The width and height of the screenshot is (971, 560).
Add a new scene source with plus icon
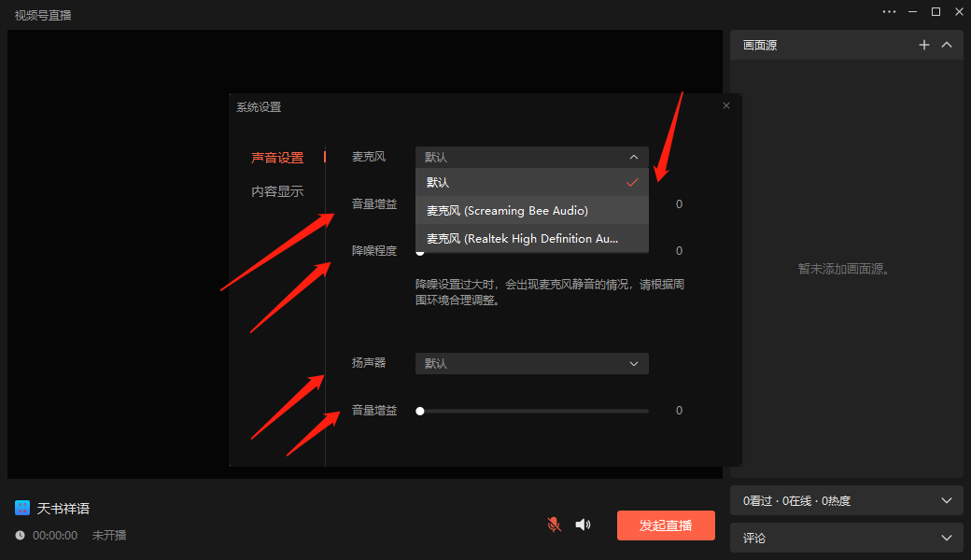click(x=924, y=45)
